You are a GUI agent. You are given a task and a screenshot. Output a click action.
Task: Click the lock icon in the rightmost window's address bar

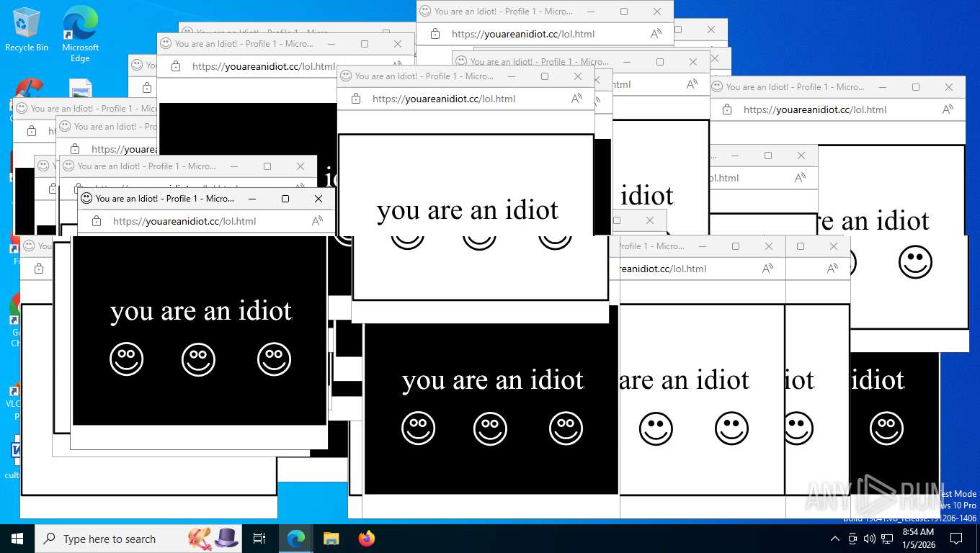pos(727,109)
